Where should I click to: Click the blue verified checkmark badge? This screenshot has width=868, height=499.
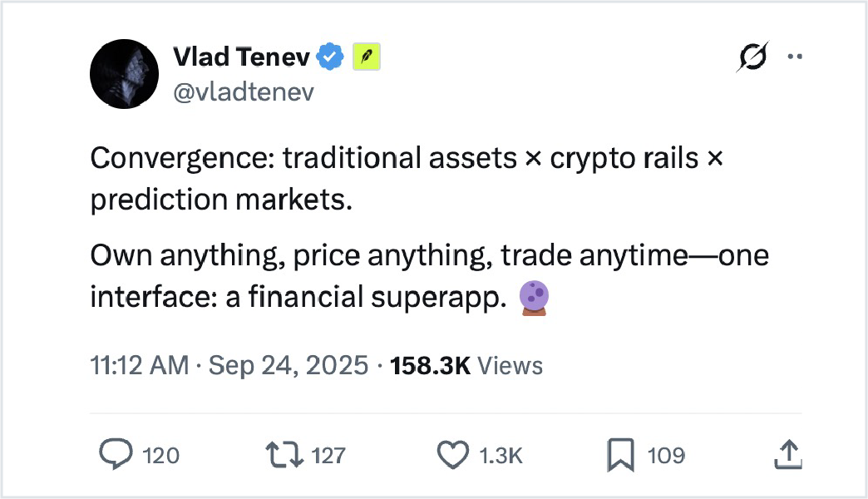click(x=330, y=57)
